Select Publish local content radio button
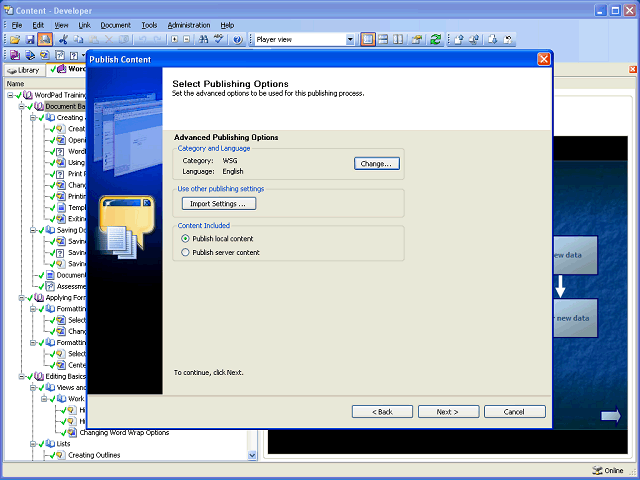The image size is (640, 480). point(185,238)
